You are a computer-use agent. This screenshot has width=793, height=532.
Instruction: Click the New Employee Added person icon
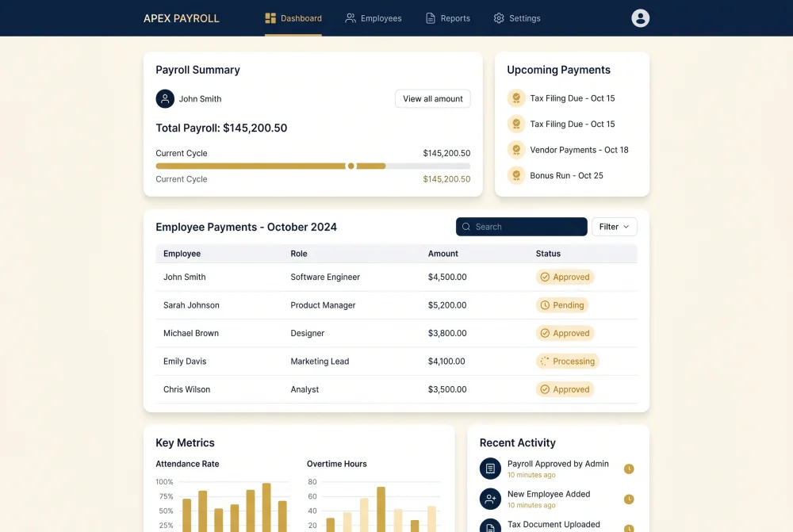(x=490, y=499)
